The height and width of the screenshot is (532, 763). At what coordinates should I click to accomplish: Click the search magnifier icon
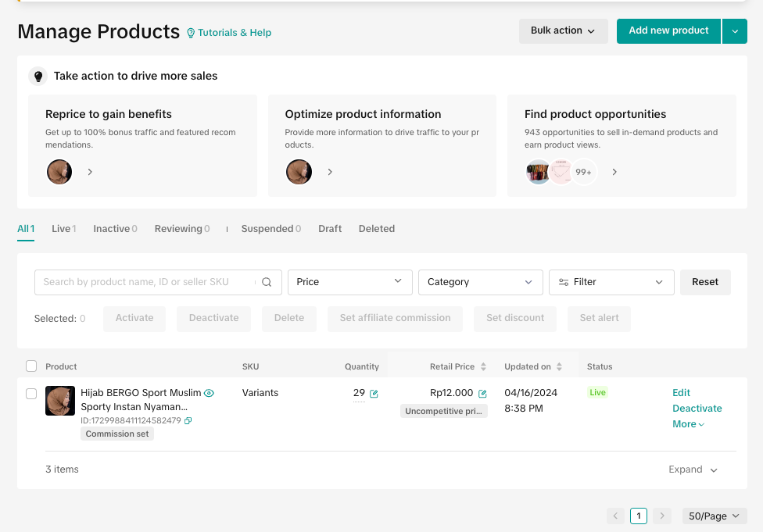click(267, 282)
